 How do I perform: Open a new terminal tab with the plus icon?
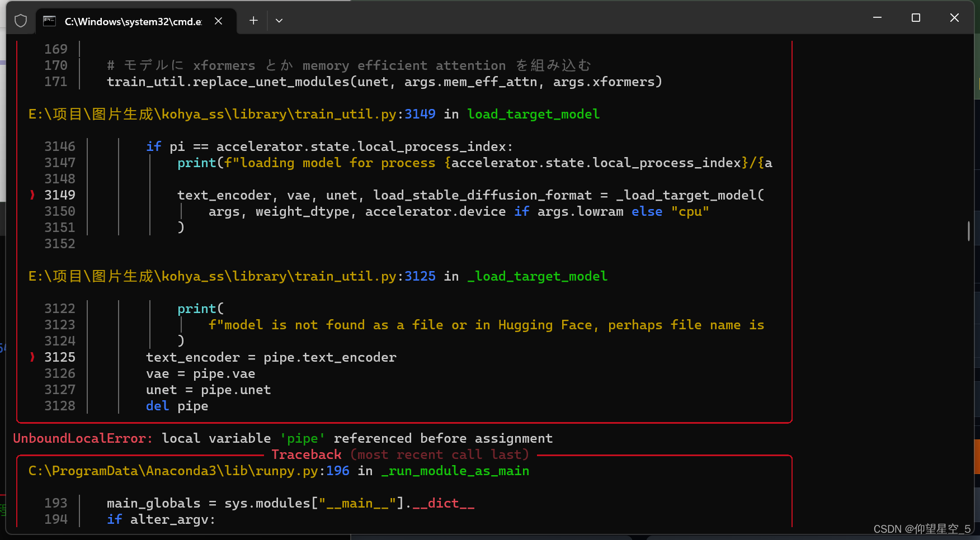click(253, 20)
